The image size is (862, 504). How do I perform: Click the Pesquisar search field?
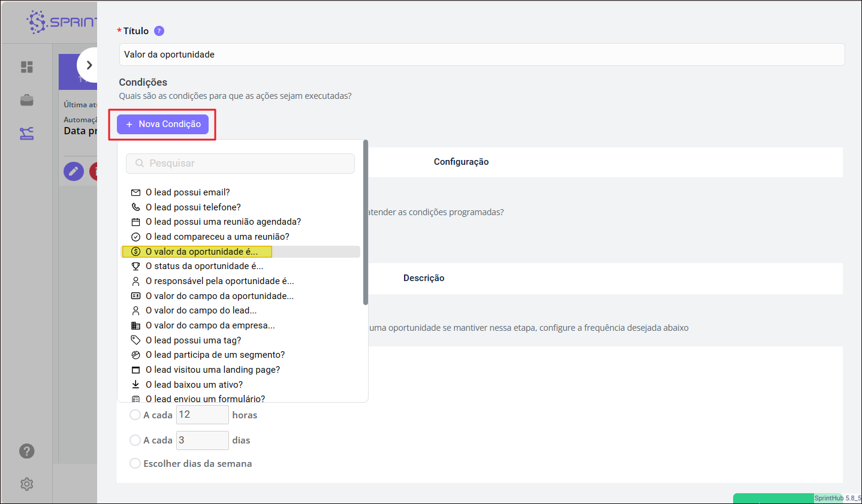(240, 164)
